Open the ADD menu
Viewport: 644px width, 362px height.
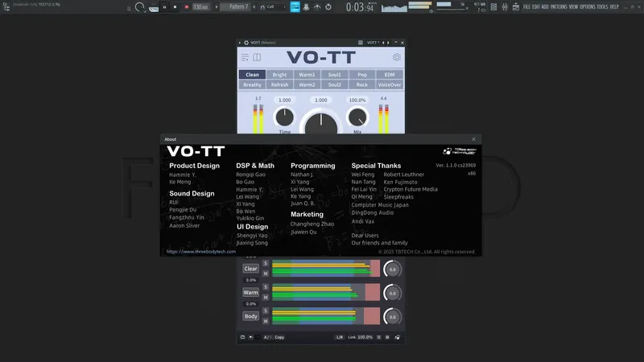coord(545,7)
